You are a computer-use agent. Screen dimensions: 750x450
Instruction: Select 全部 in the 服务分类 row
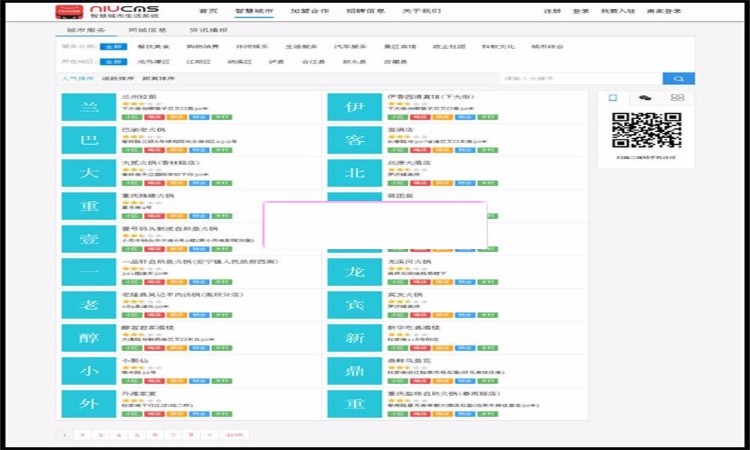[113, 47]
